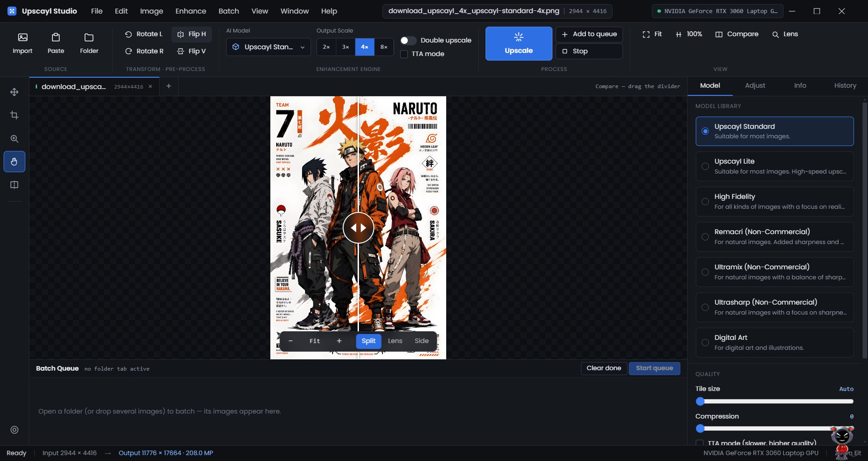Close the download_upsca... image tab

click(151, 86)
